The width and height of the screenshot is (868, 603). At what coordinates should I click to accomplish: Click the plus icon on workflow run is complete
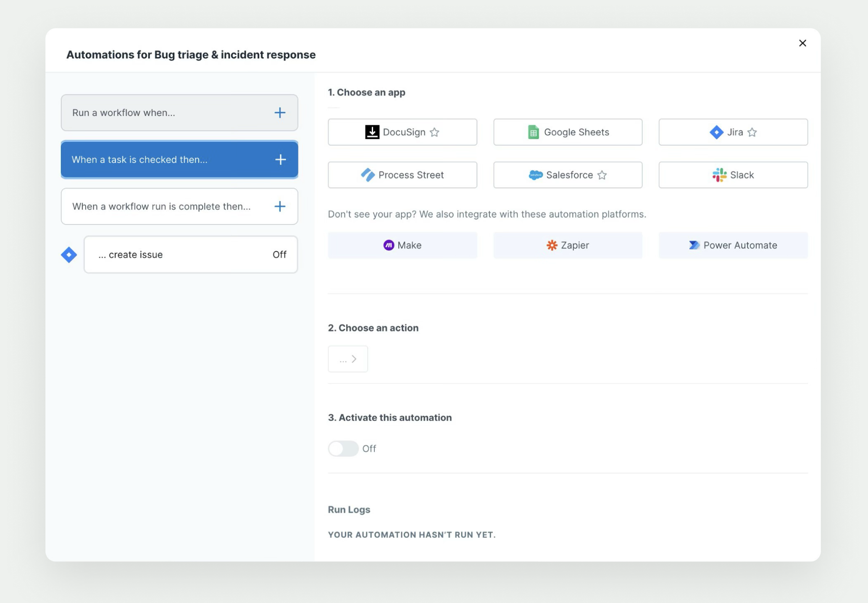pyautogui.click(x=280, y=206)
